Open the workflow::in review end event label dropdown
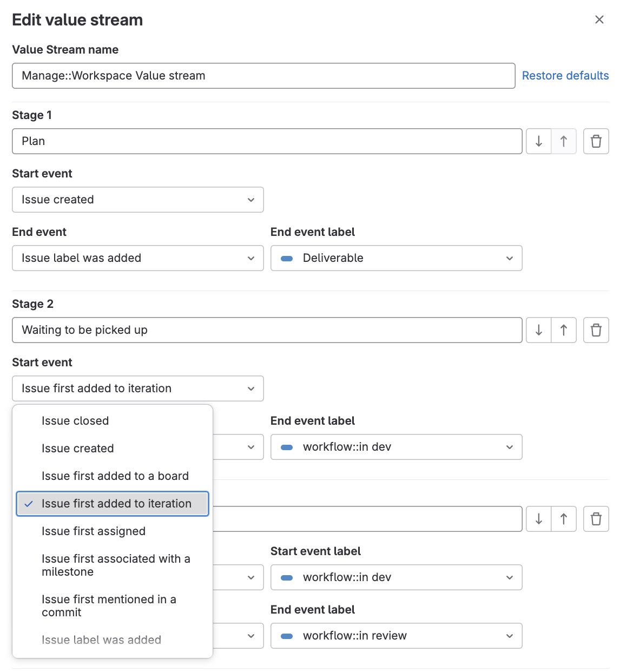 click(395, 636)
